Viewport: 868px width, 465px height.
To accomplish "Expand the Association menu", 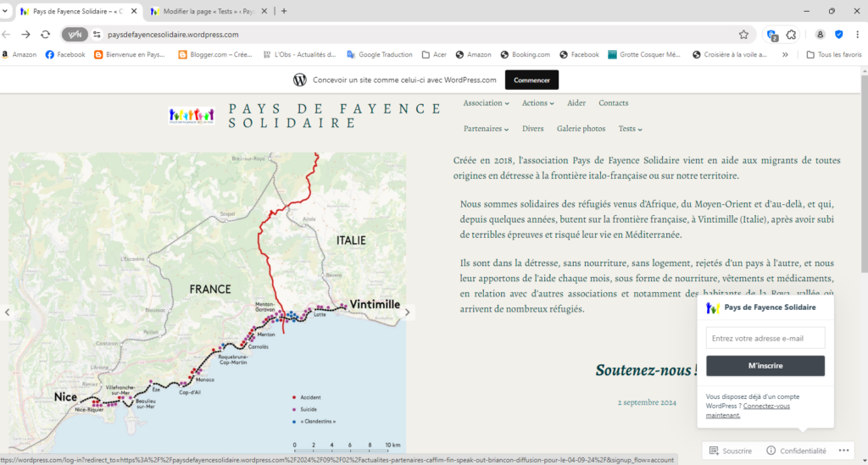I will point(486,103).
